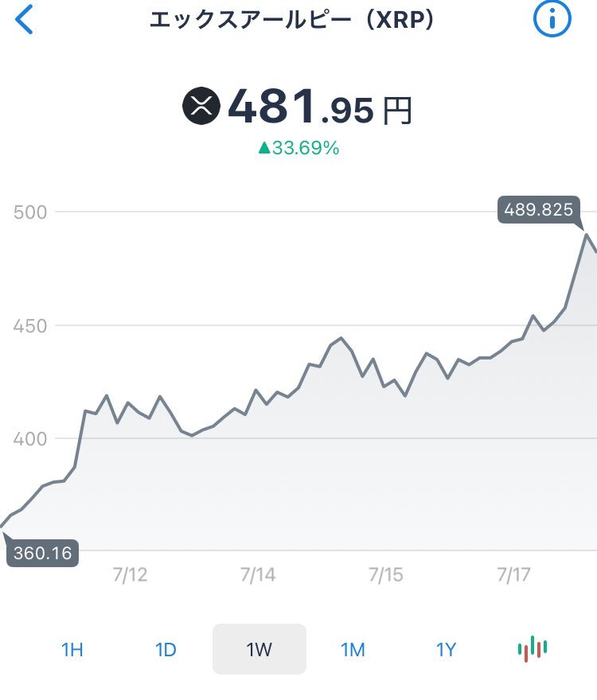Select the 1Y time range
The image size is (597, 700).
[x=446, y=650]
